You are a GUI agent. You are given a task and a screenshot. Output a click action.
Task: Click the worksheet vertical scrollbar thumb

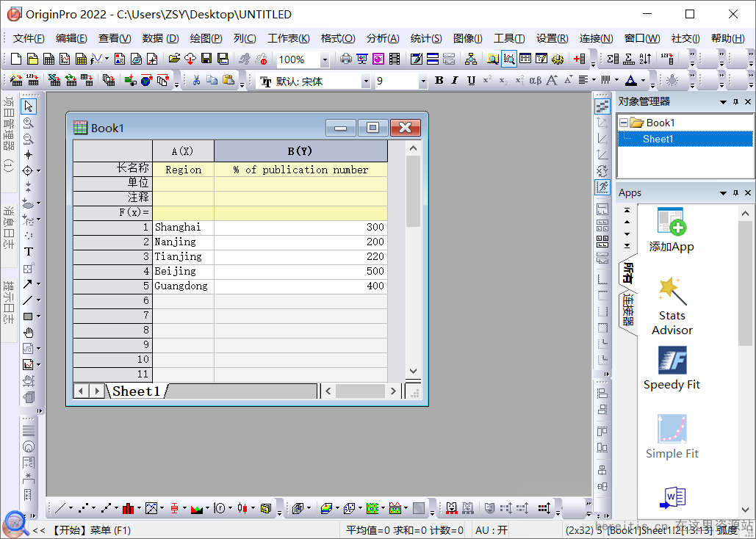413,190
